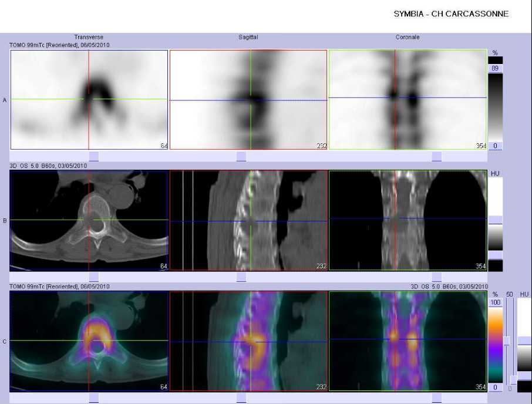Click the 0 lower threshold on SPECT color bar
532x404 pixels.
click(495, 146)
